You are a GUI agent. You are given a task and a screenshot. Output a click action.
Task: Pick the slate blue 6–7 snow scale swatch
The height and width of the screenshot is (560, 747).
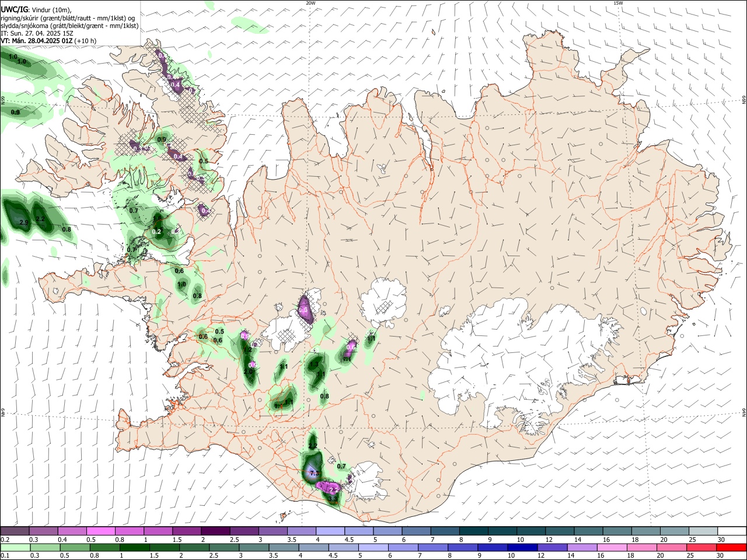tap(416, 531)
